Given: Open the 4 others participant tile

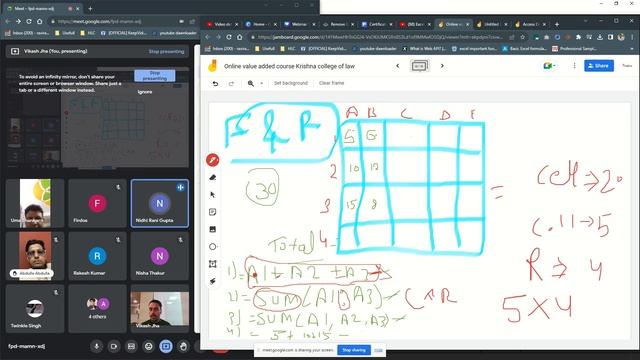Looking at the screenshot, I should (x=97, y=309).
